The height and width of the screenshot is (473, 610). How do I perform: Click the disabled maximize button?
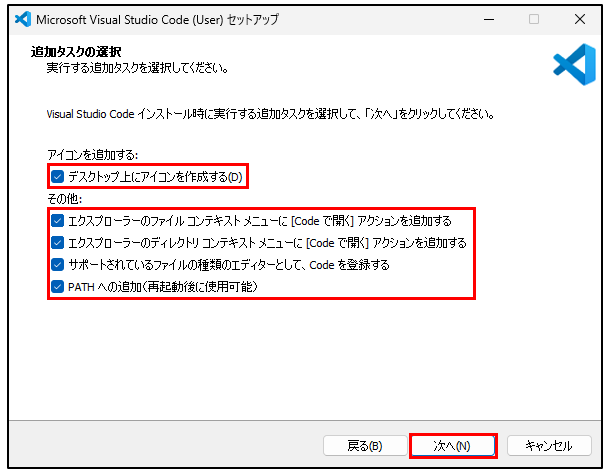click(x=534, y=19)
